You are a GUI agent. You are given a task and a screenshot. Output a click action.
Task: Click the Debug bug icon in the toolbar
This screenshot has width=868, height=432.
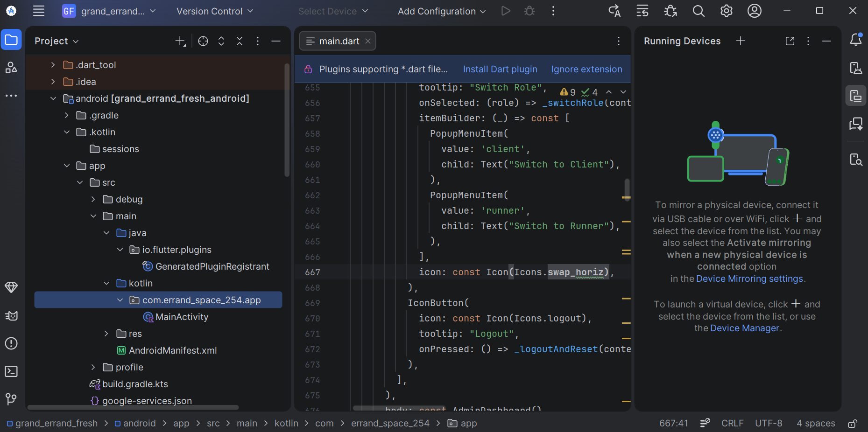click(x=529, y=11)
